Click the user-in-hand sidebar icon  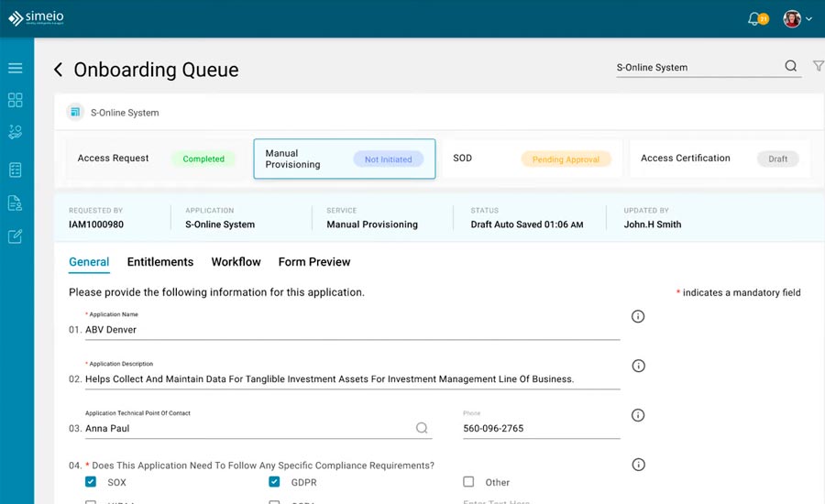[x=15, y=133]
